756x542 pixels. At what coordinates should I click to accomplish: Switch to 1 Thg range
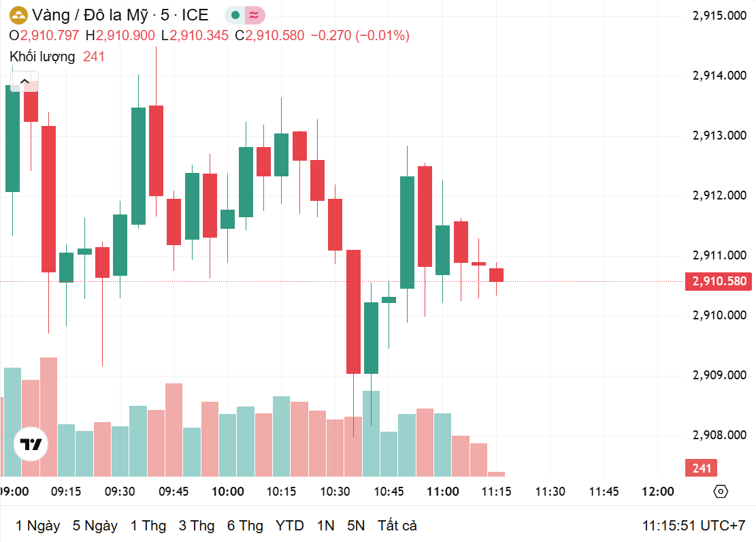click(x=148, y=525)
